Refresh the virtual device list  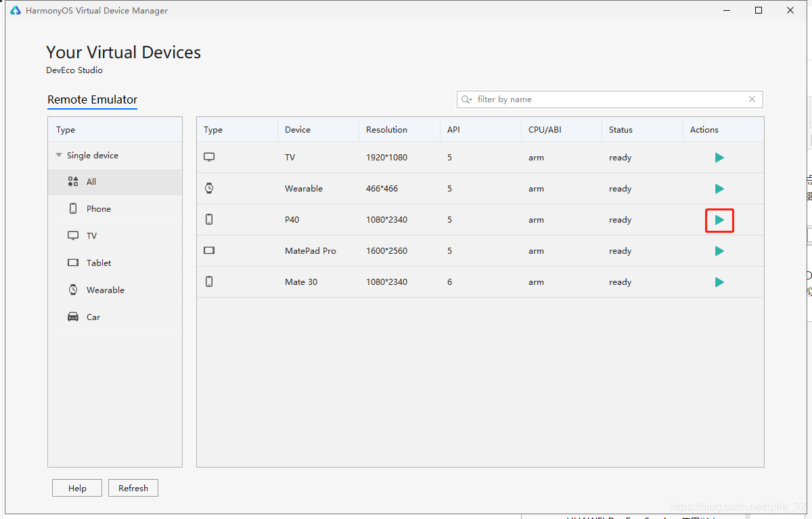pyautogui.click(x=133, y=488)
